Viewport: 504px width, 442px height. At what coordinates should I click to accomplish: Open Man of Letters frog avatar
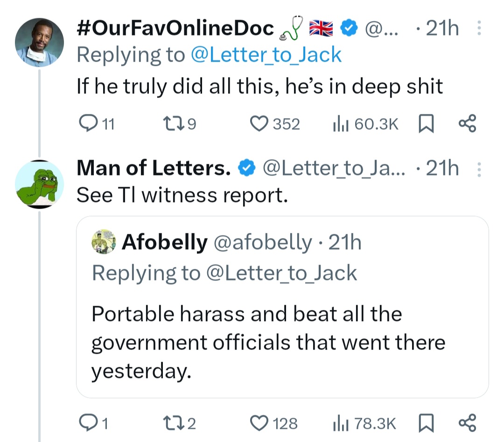pos(39,183)
